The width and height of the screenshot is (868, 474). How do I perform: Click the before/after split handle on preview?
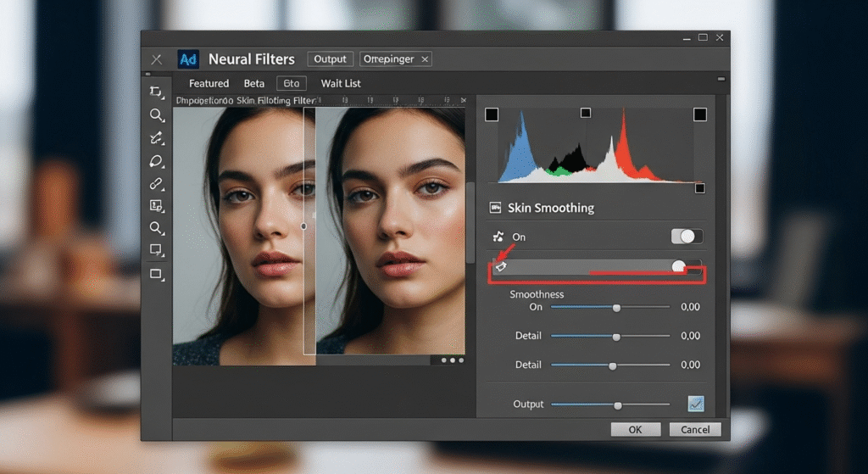(304, 226)
